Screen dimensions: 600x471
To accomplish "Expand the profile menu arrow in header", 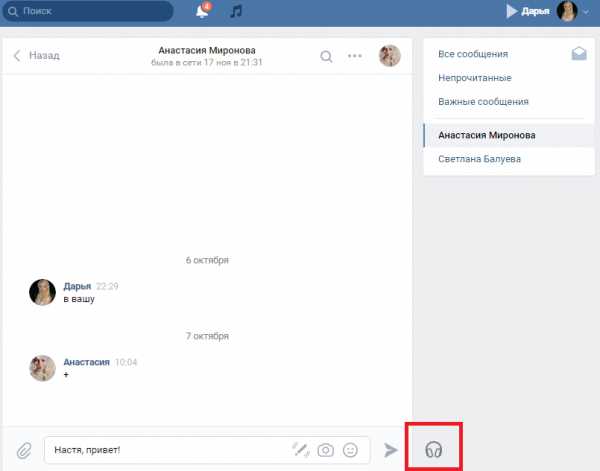I will click(x=586, y=12).
